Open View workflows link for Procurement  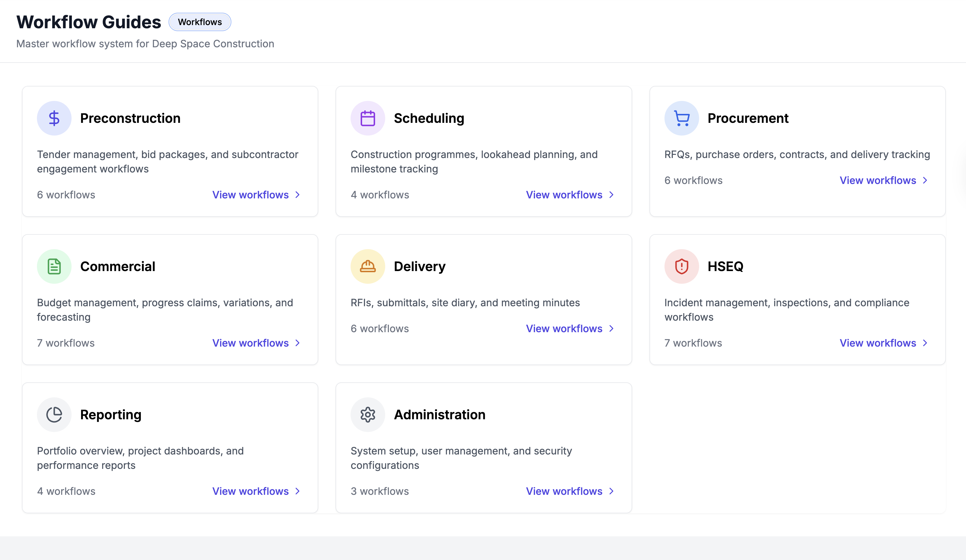883,180
